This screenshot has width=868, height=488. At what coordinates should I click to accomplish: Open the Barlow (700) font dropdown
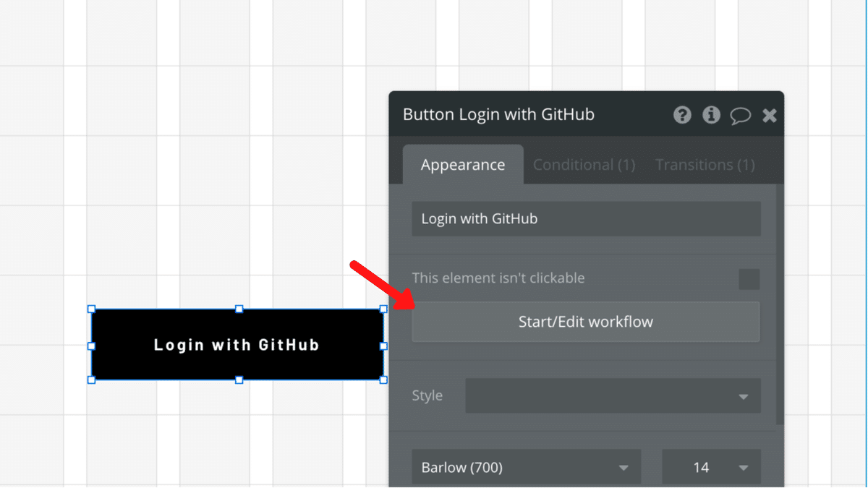526,467
